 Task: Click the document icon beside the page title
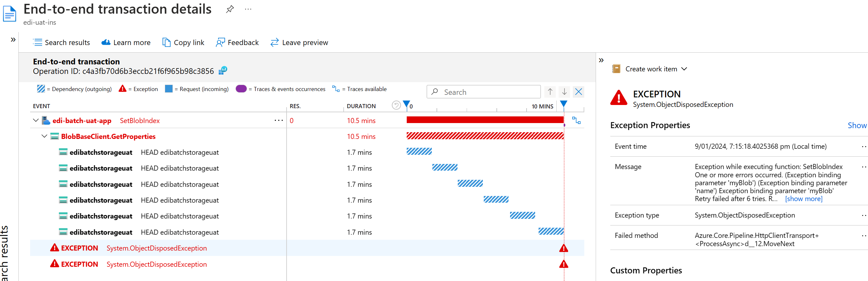coord(10,13)
